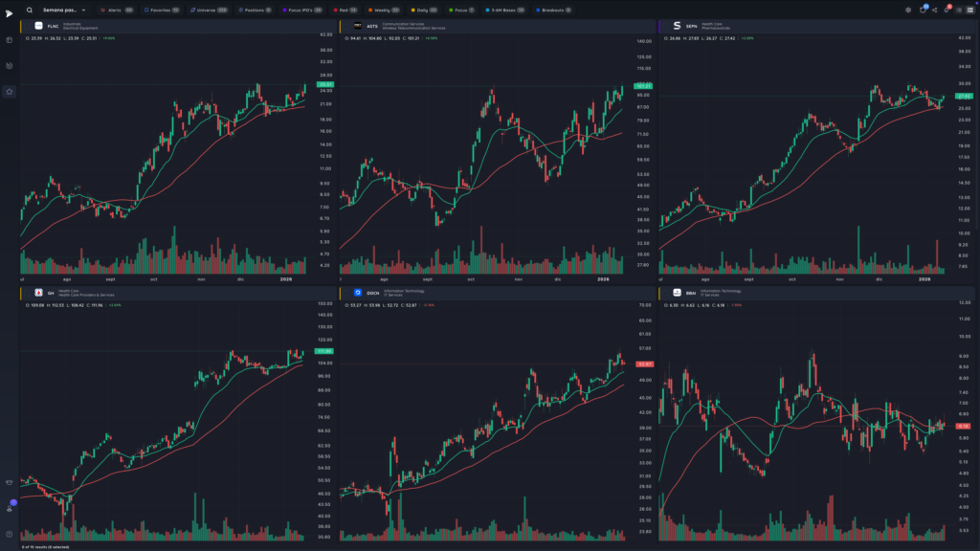Open the help icon at sidebar bottom

(9, 534)
